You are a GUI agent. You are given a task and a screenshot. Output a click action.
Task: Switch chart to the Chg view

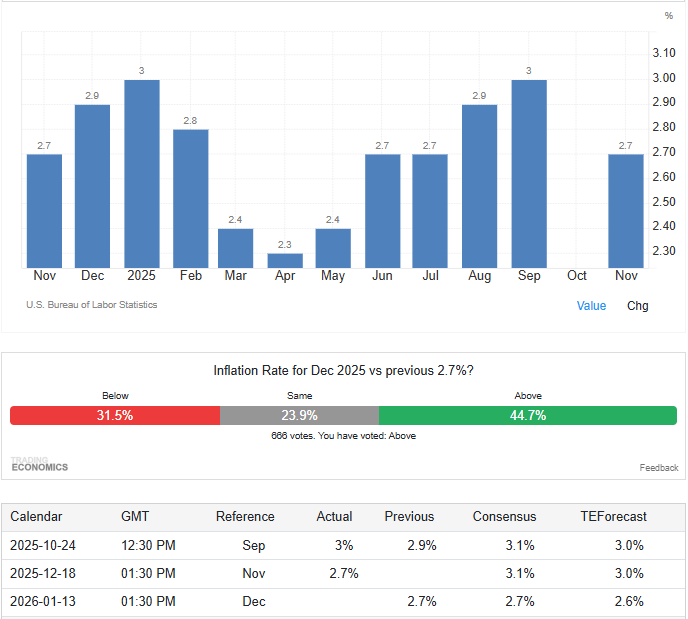tap(637, 306)
